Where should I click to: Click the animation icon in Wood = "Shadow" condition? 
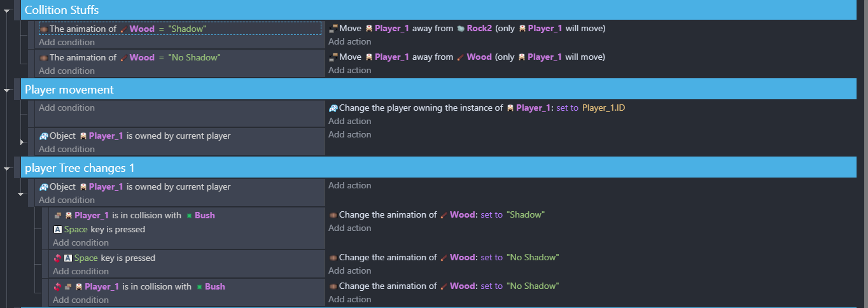[x=43, y=29]
